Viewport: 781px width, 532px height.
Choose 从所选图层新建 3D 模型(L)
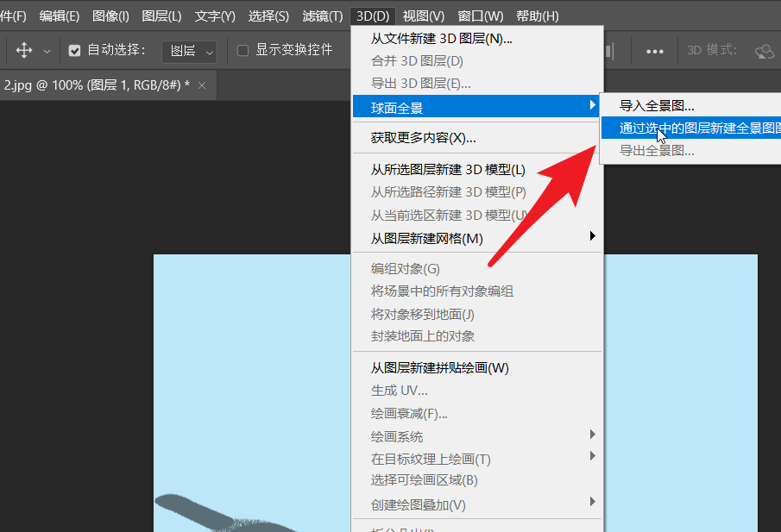coord(478,170)
